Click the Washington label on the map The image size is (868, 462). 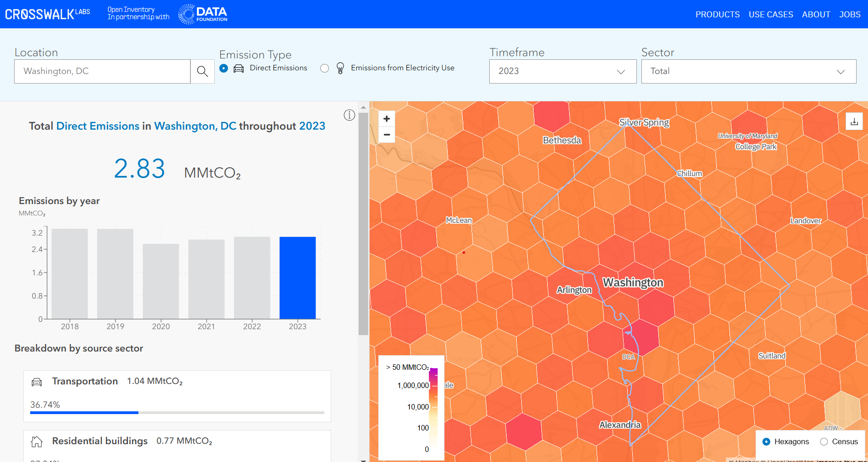(633, 283)
